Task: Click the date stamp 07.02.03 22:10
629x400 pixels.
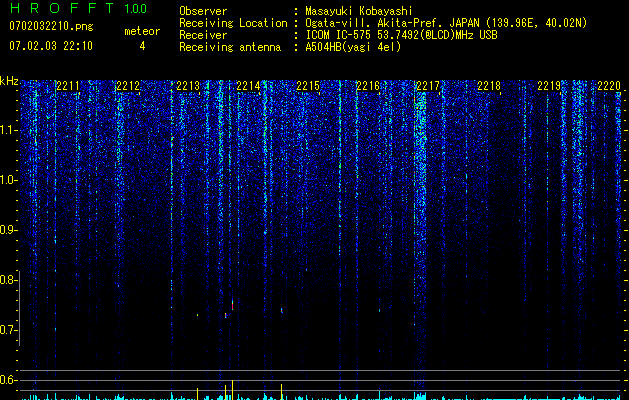Action: click(x=51, y=46)
